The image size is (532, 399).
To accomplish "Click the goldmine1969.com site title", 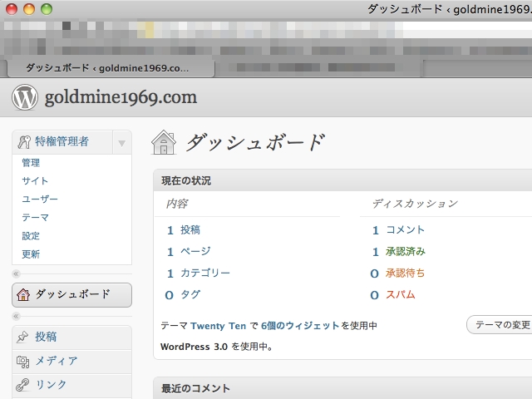I will coord(121,98).
